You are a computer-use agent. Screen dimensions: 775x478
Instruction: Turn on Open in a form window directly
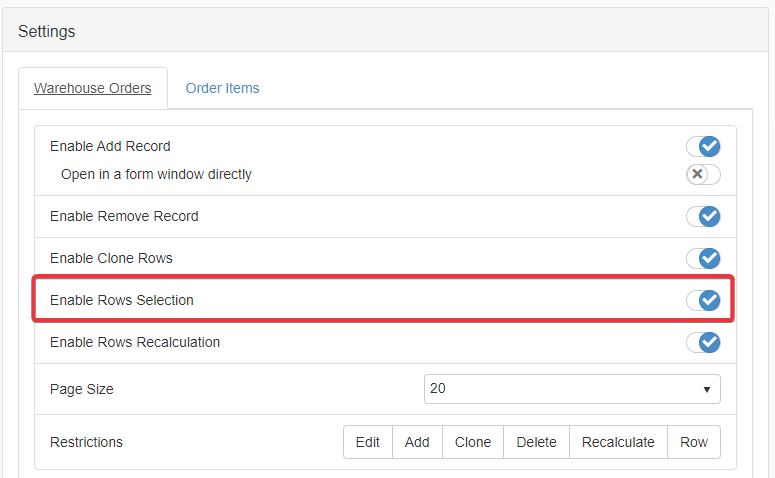click(703, 175)
